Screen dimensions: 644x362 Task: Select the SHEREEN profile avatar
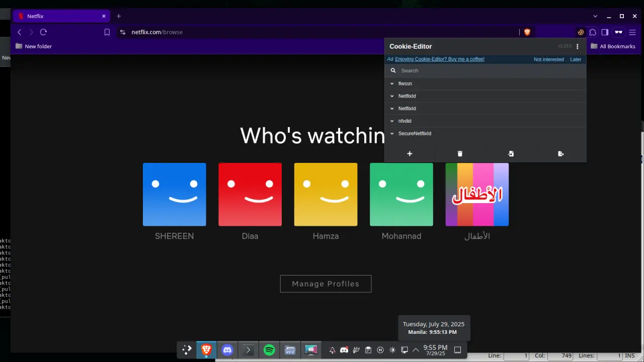[x=174, y=194]
